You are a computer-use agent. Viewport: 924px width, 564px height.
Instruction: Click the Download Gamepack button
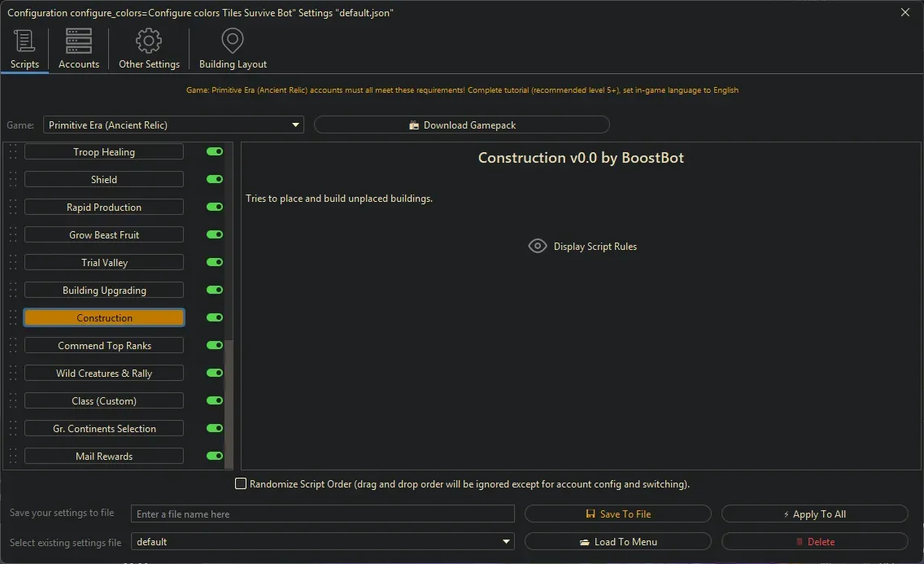click(461, 125)
